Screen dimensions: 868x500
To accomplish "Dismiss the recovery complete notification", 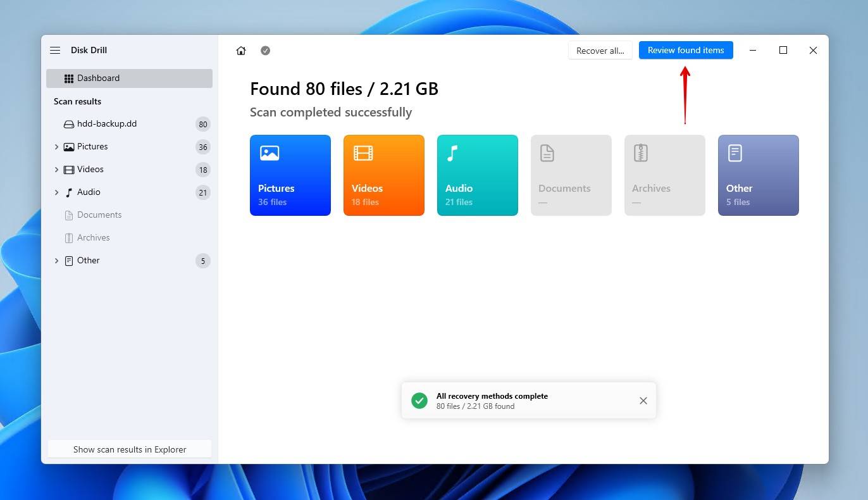I will 643,401.
